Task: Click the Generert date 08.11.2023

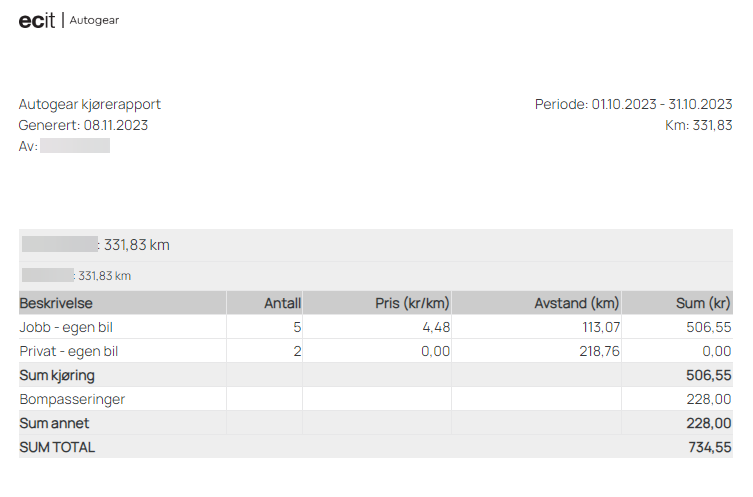Action: coord(116,125)
